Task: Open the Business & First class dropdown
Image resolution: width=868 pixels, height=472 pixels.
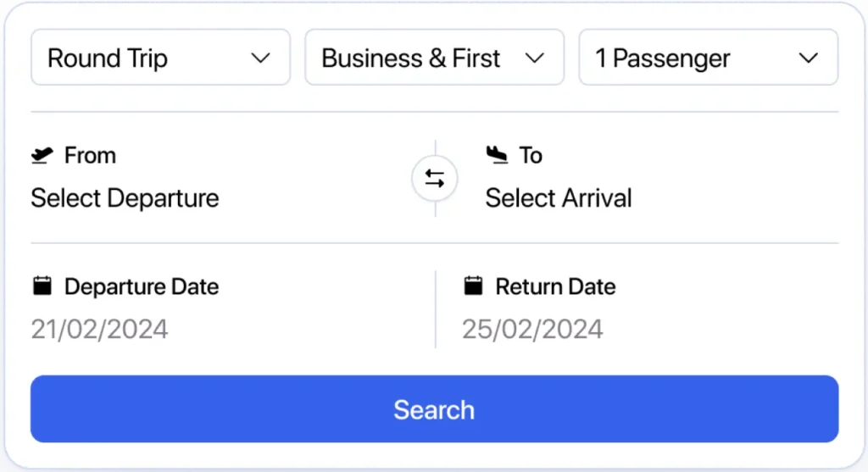Action: (433, 58)
